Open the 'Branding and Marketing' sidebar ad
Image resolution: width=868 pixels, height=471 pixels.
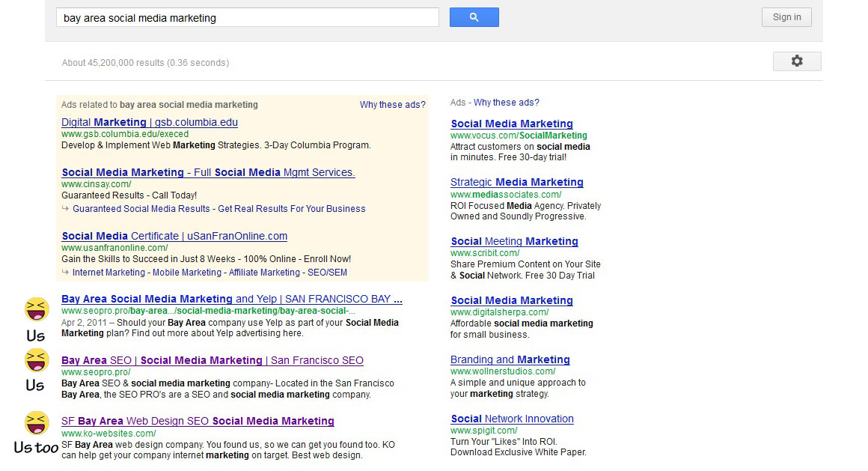tap(510, 359)
